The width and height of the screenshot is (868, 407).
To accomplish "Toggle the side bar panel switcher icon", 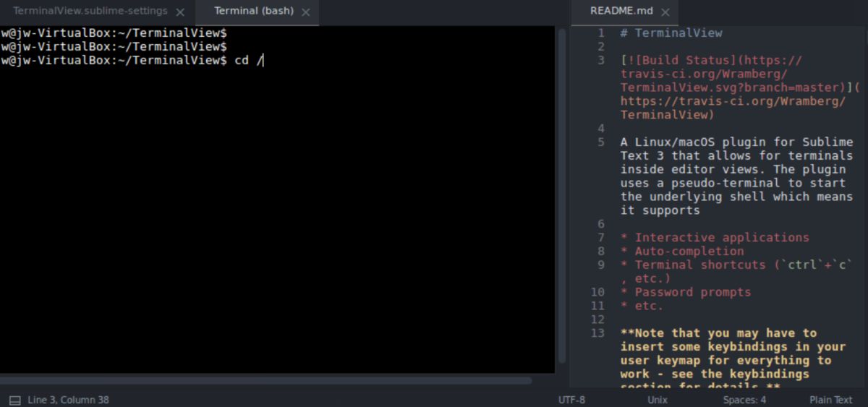I will (x=15, y=400).
